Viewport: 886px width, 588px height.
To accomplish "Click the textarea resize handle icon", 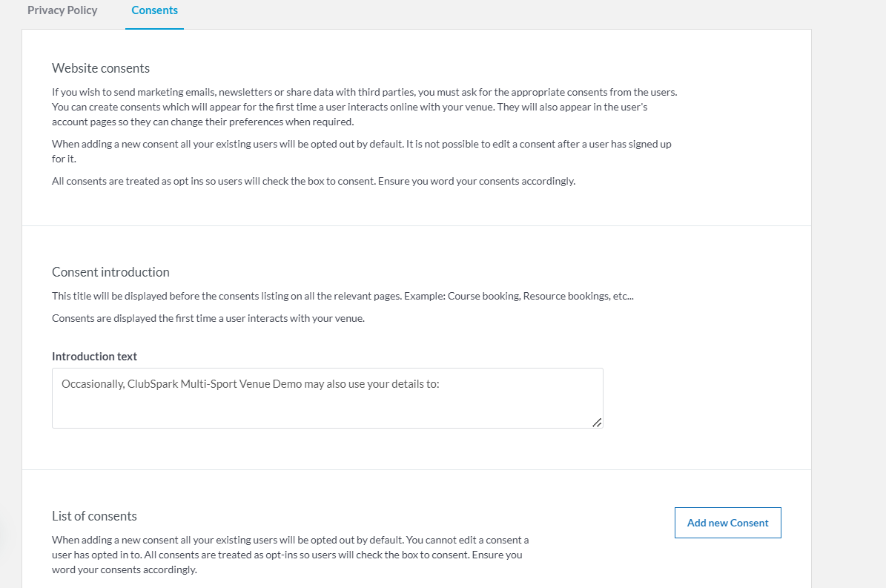I will click(x=596, y=422).
